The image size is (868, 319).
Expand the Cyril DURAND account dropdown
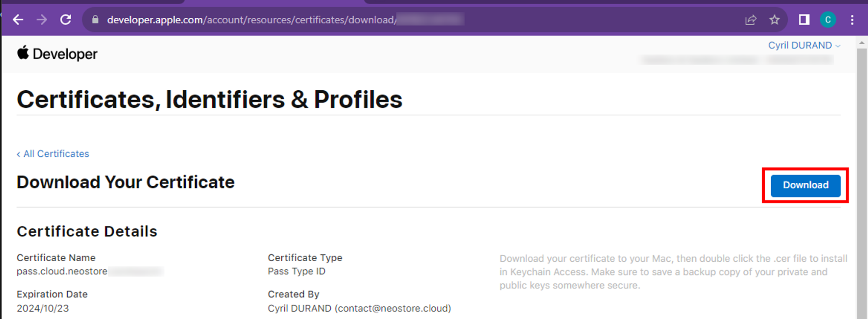point(804,45)
